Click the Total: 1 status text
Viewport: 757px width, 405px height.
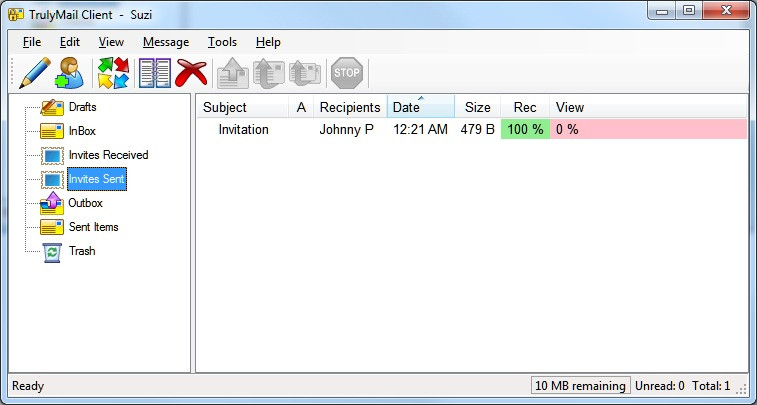tap(711, 386)
